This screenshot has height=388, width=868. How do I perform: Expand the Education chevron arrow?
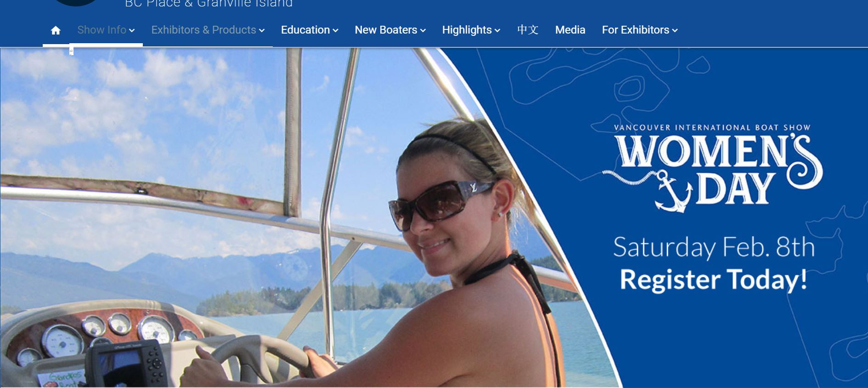click(336, 31)
